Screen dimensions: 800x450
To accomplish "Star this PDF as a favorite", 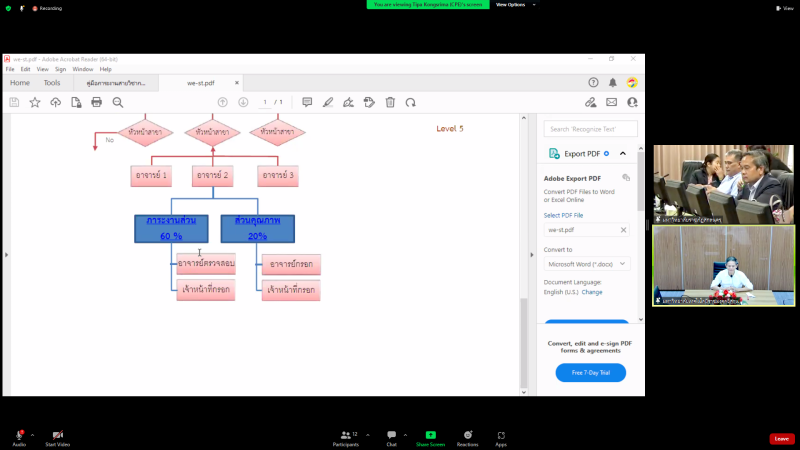I will point(35,102).
